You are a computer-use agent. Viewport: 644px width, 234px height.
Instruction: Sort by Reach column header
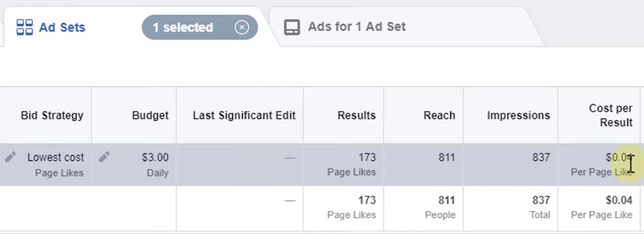[x=439, y=116]
